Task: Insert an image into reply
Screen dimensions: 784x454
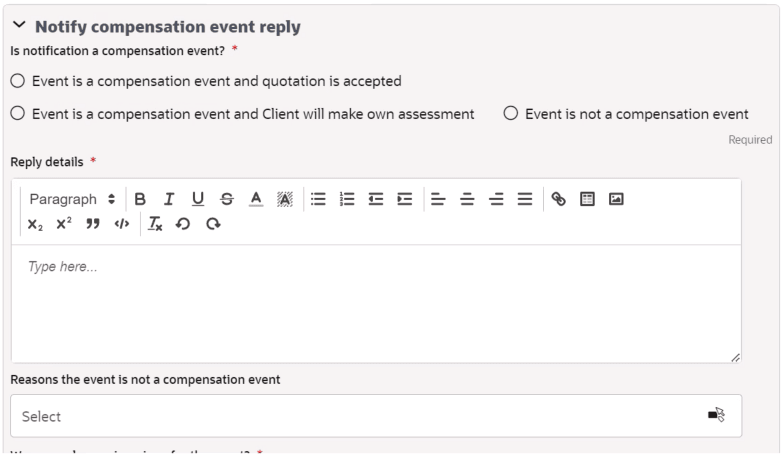Action: point(616,199)
